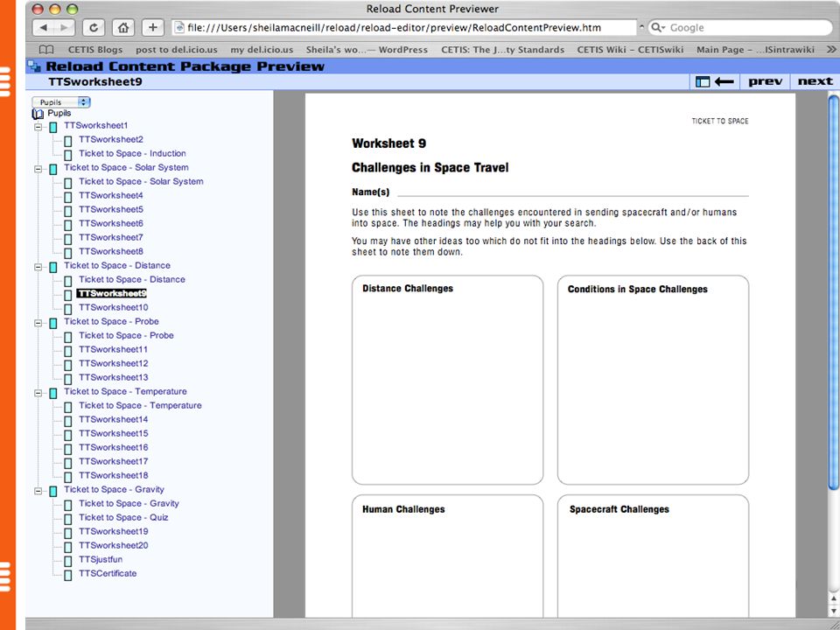The width and height of the screenshot is (840, 630).
Task: Click the page icon in the address bar
Action: (x=180, y=27)
